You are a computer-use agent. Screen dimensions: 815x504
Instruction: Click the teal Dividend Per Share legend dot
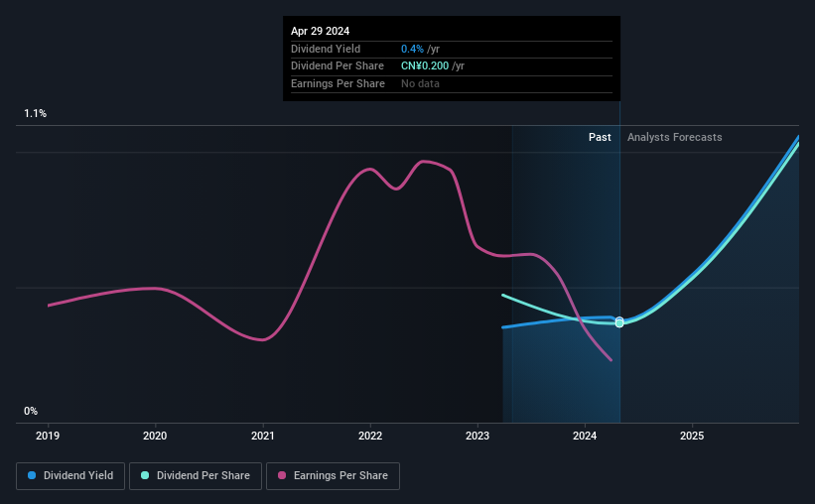(x=145, y=475)
